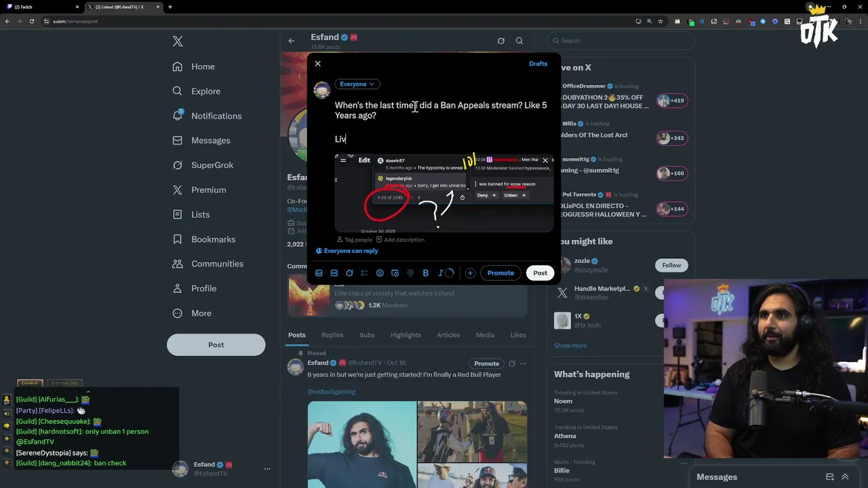Screen dimensions: 868x488
Task: Change the Everyone can reply setting
Action: [x=347, y=251]
